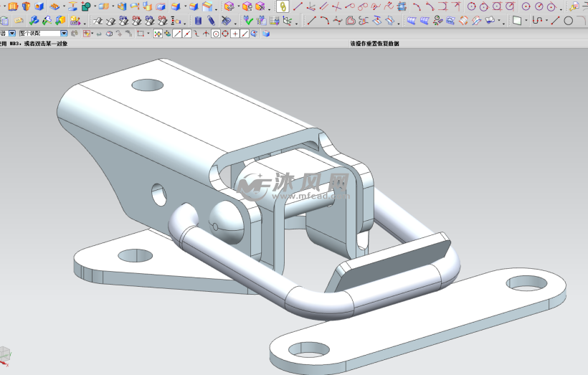Click the circle curve tool at right end
588x375 pixels.
pyautogui.click(x=569, y=21)
